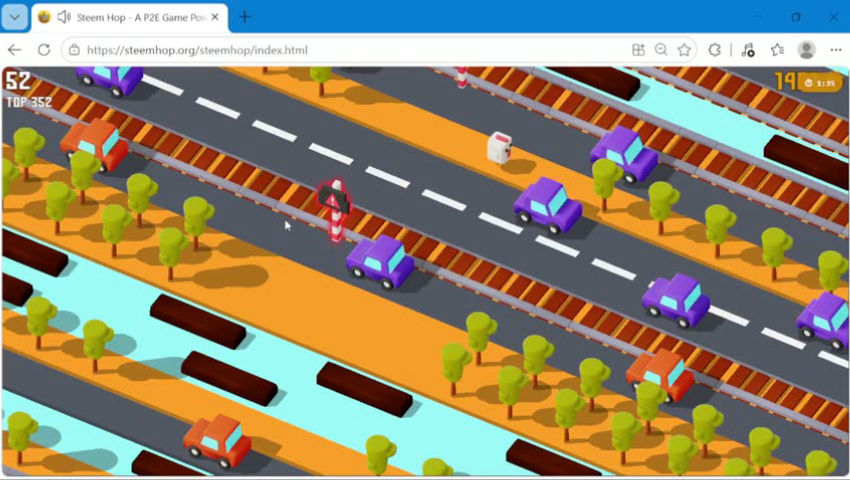Click the timer badge showing 1:35

click(x=821, y=83)
